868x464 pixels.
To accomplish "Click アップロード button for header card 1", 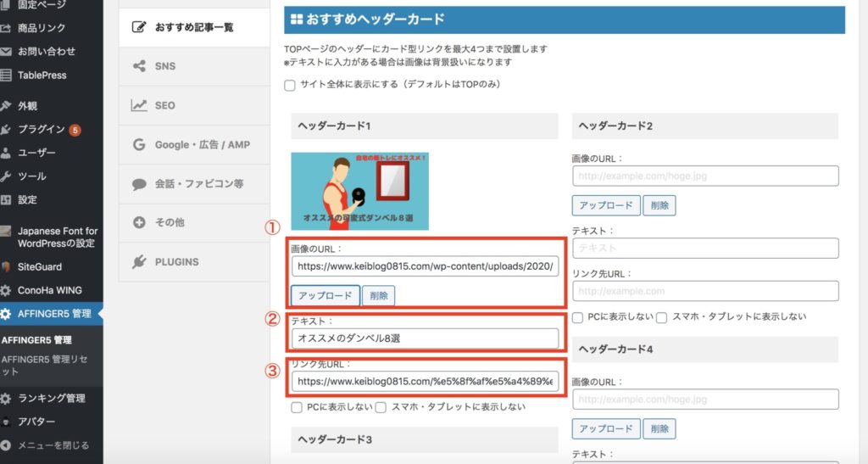I will point(325,296).
